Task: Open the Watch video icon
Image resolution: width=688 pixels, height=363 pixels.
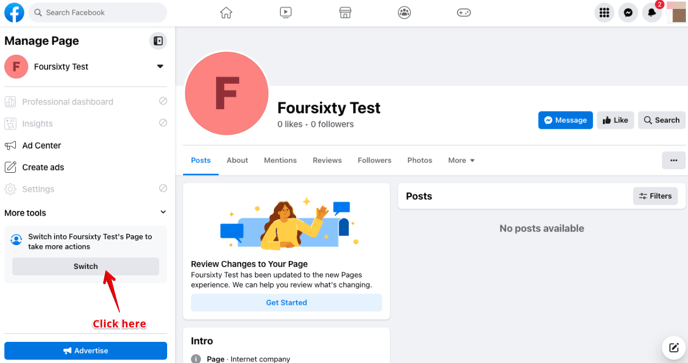Action: point(286,13)
